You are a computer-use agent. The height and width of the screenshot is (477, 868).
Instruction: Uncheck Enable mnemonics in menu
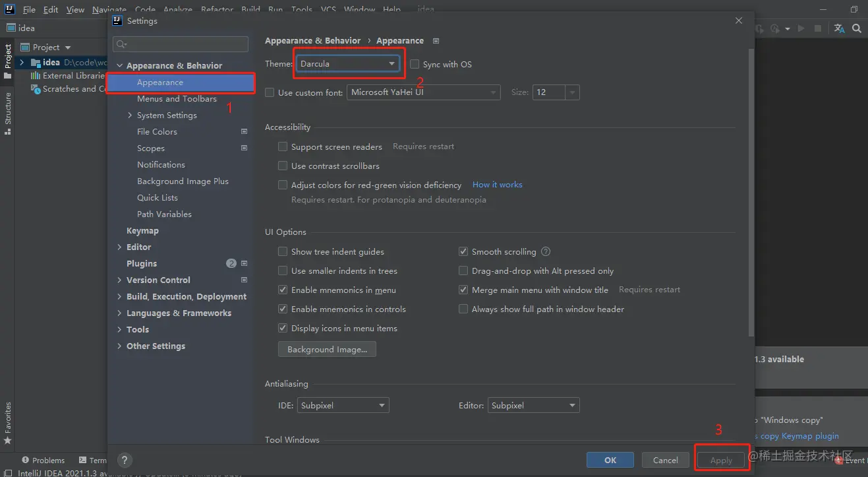283,290
